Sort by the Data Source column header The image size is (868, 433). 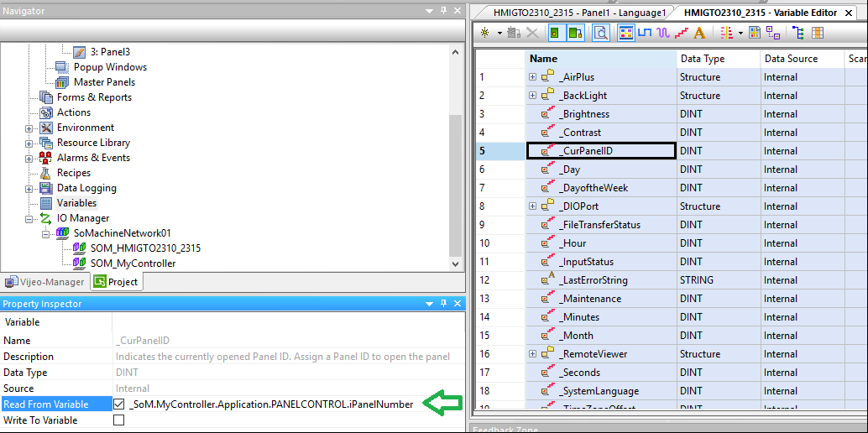pos(803,59)
